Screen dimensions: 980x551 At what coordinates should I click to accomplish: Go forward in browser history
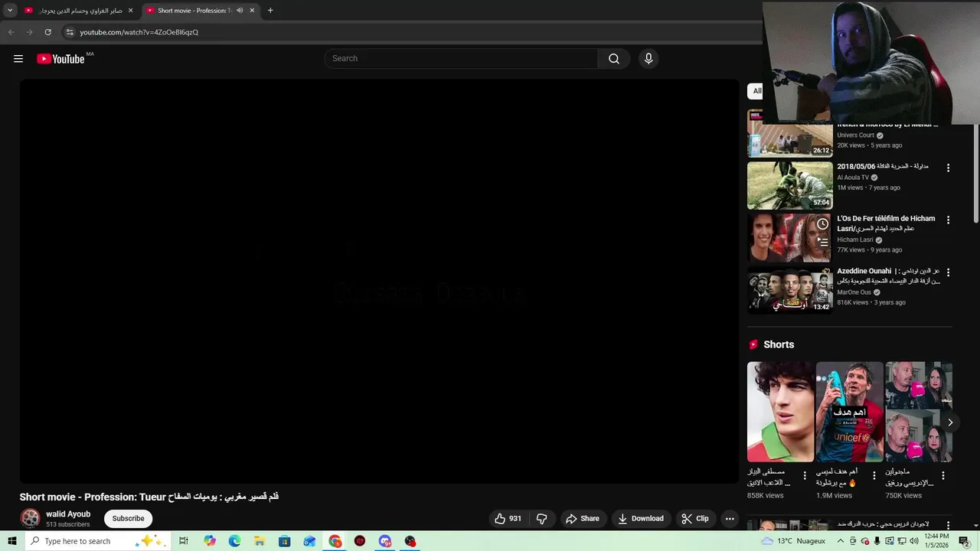click(29, 32)
